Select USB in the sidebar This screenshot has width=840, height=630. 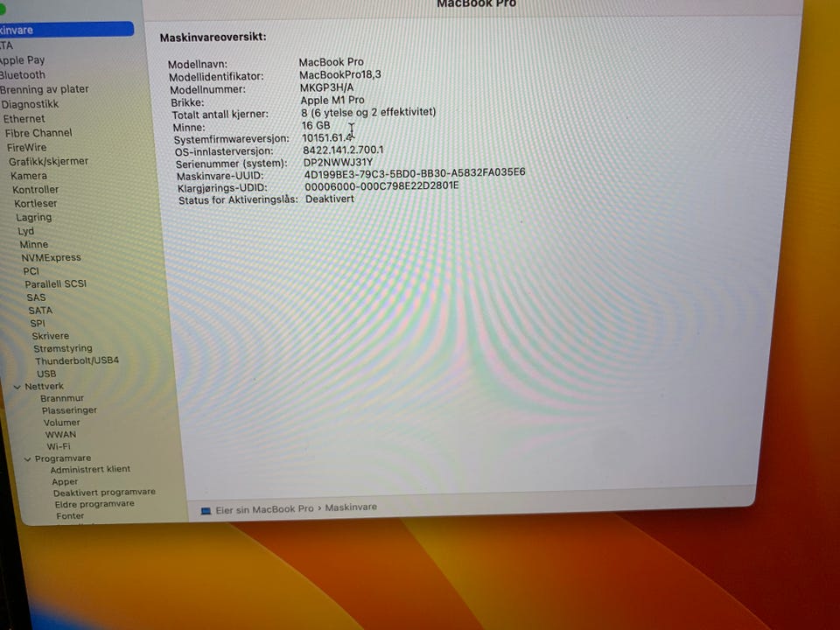coord(46,374)
